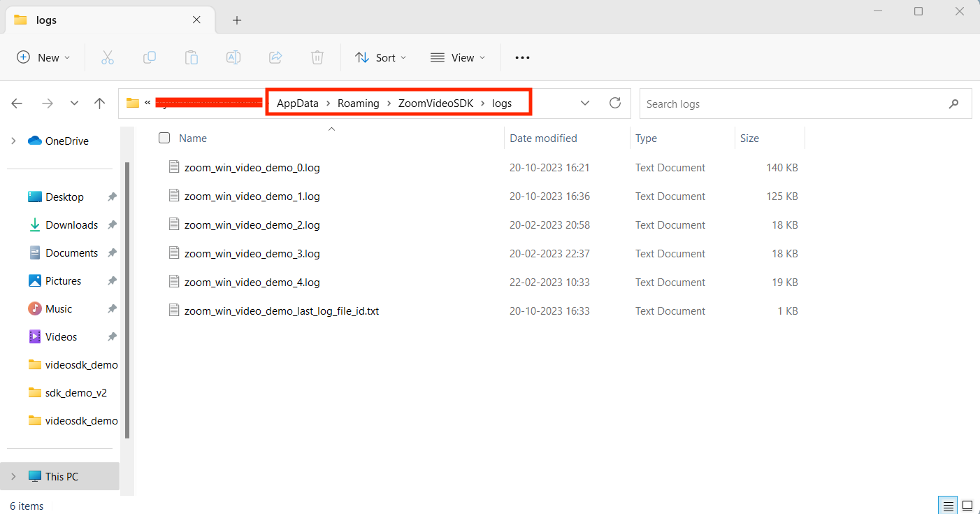The height and width of the screenshot is (514, 980).
Task: Click logs in the breadcrumb path
Action: click(x=502, y=103)
